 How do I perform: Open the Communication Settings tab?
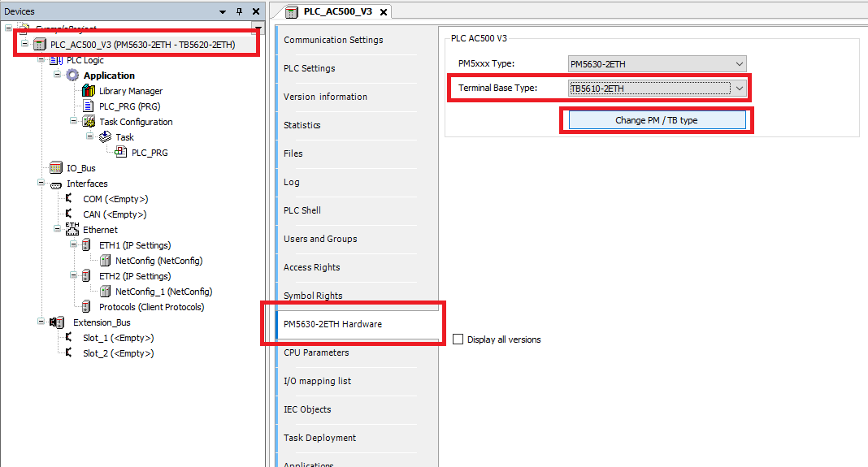coord(333,40)
